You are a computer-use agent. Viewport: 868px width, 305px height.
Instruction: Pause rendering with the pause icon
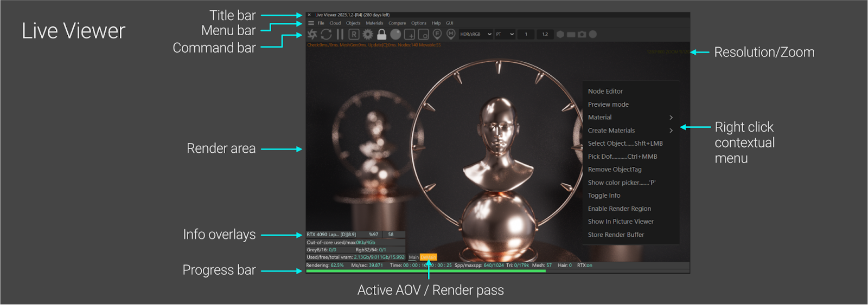pyautogui.click(x=340, y=35)
